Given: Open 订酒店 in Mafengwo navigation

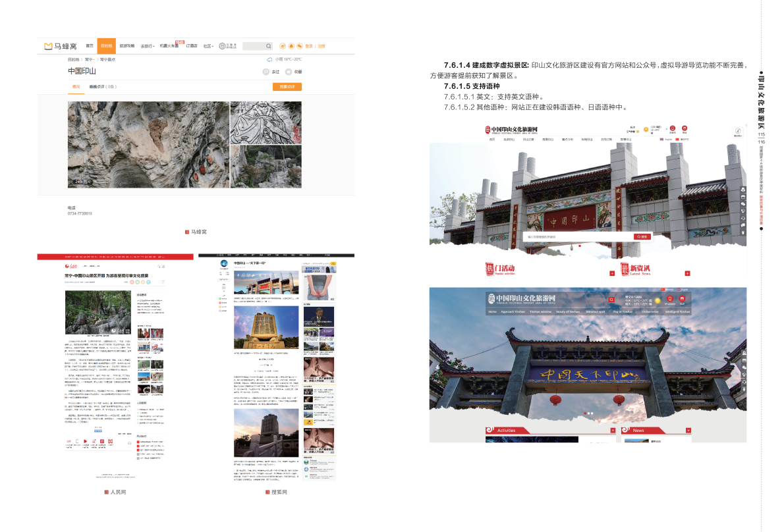Looking at the screenshot, I should point(192,46).
